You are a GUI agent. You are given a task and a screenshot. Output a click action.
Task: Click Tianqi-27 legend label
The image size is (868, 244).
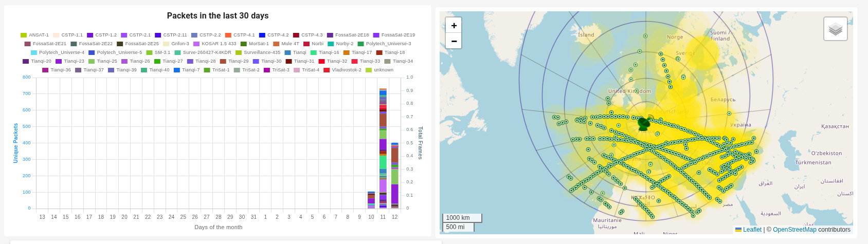click(x=173, y=61)
